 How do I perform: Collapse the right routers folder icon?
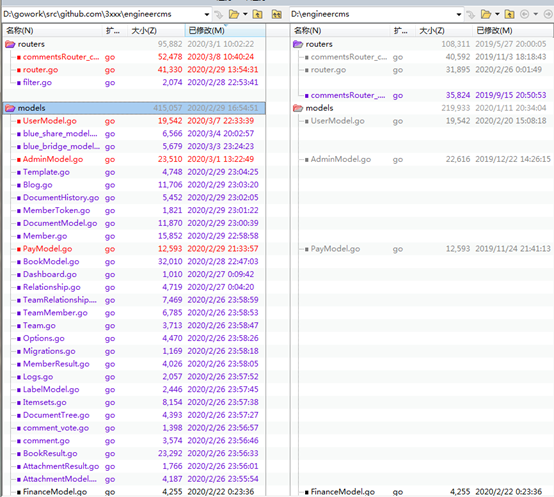298,44
